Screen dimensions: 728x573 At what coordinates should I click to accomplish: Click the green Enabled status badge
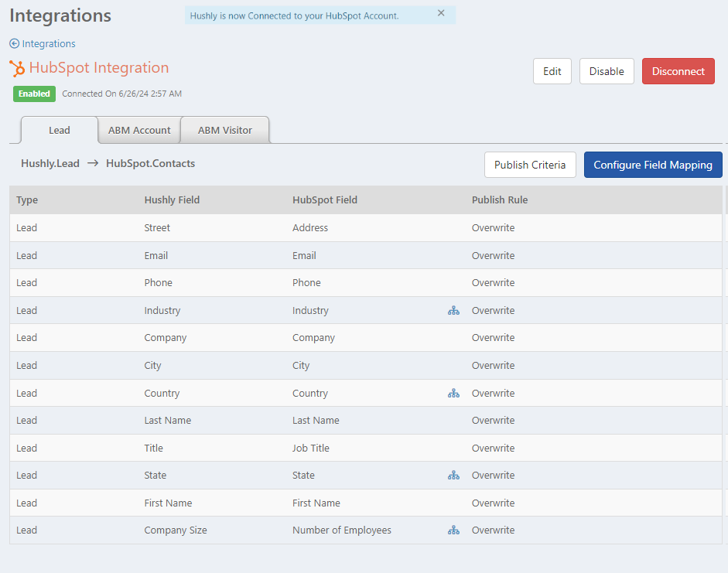34,94
